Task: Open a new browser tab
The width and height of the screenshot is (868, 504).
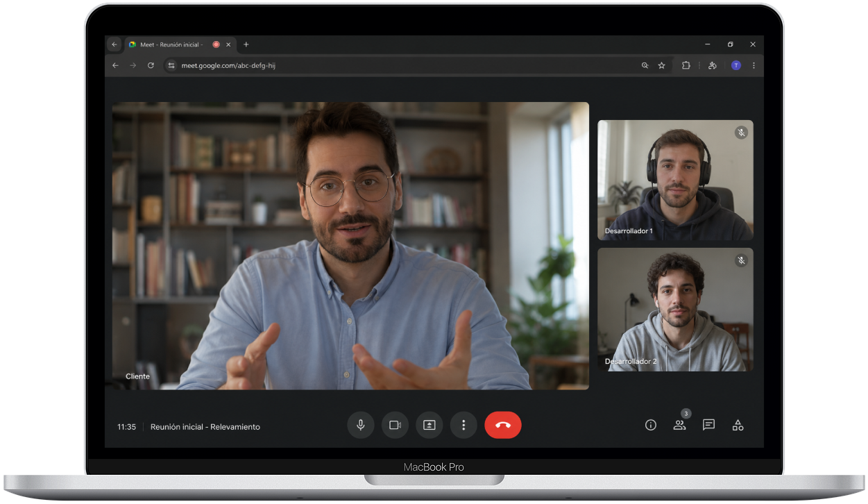Action: tap(246, 44)
